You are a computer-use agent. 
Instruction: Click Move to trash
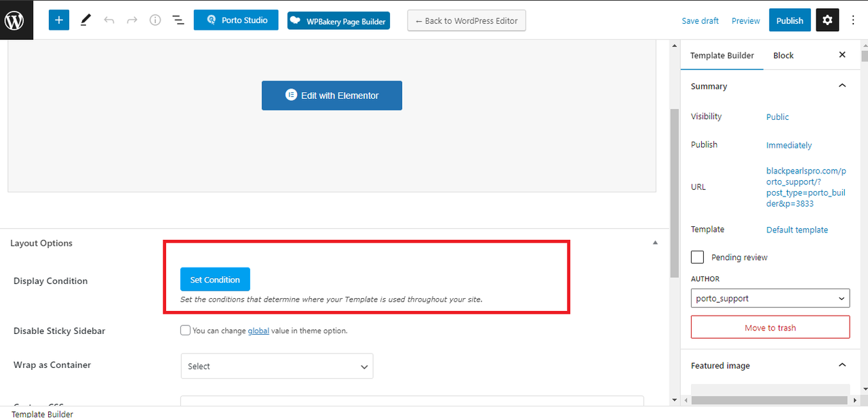pos(770,327)
